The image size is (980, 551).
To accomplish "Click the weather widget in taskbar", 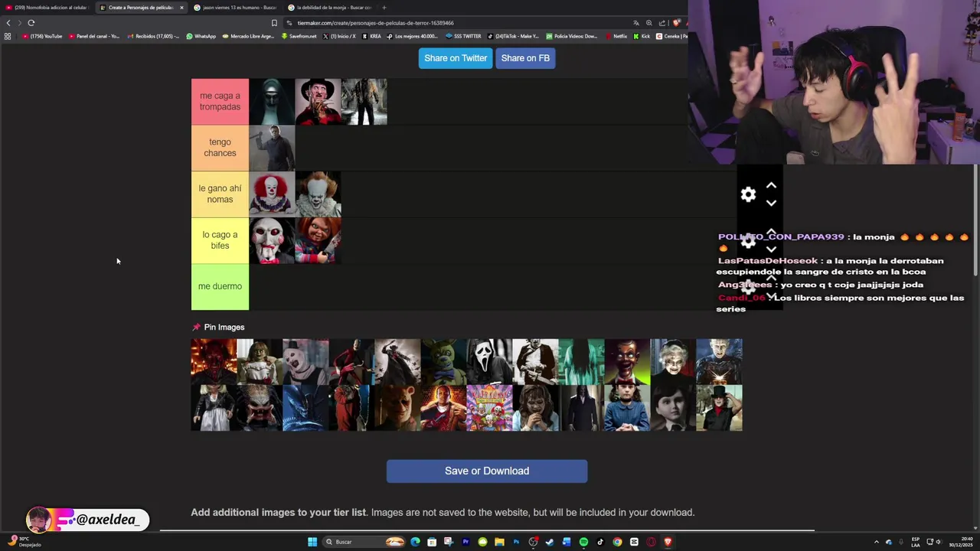I will [24, 542].
